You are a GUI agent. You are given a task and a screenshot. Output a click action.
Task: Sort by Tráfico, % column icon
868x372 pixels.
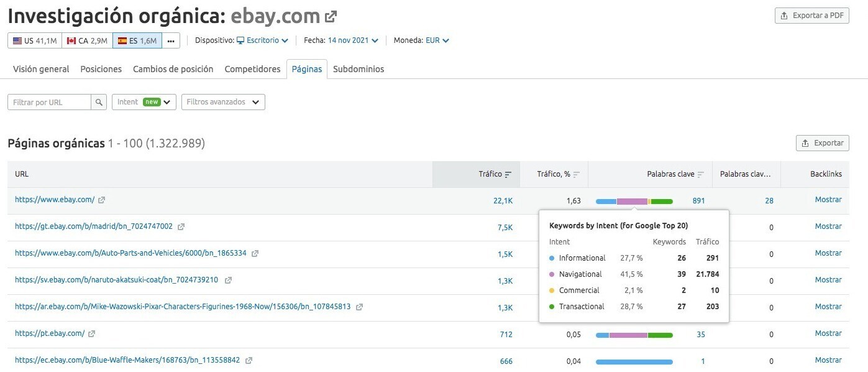[576, 175]
